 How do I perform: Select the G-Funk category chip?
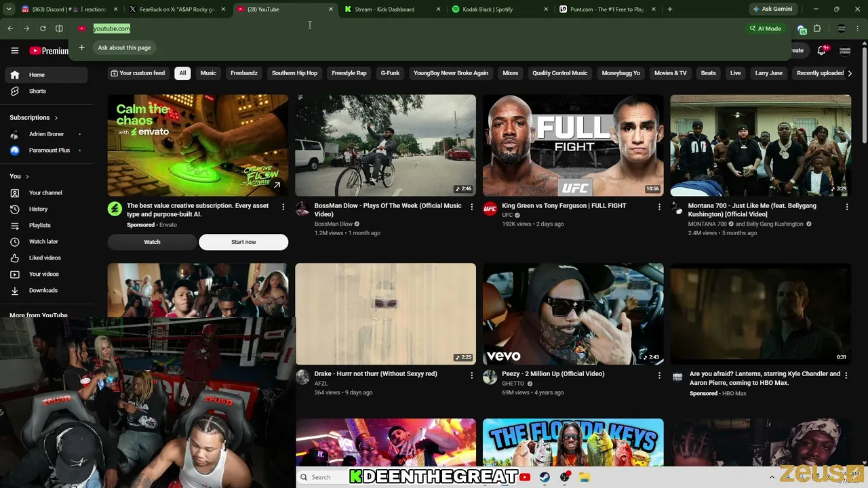[390, 73]
